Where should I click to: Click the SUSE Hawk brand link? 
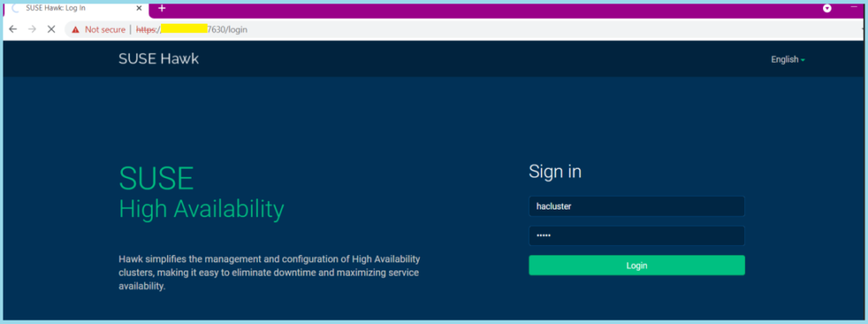pyautogui.click(x=159, y=59)
